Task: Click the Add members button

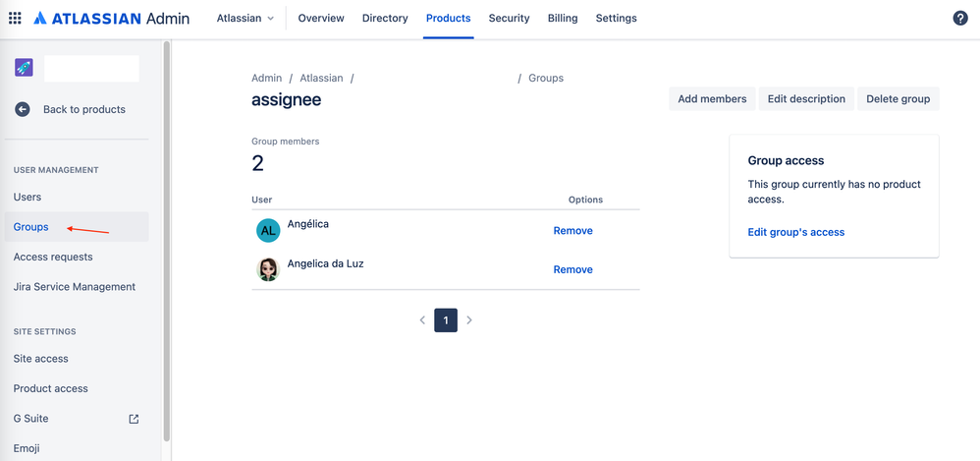Action: (712, 99)
